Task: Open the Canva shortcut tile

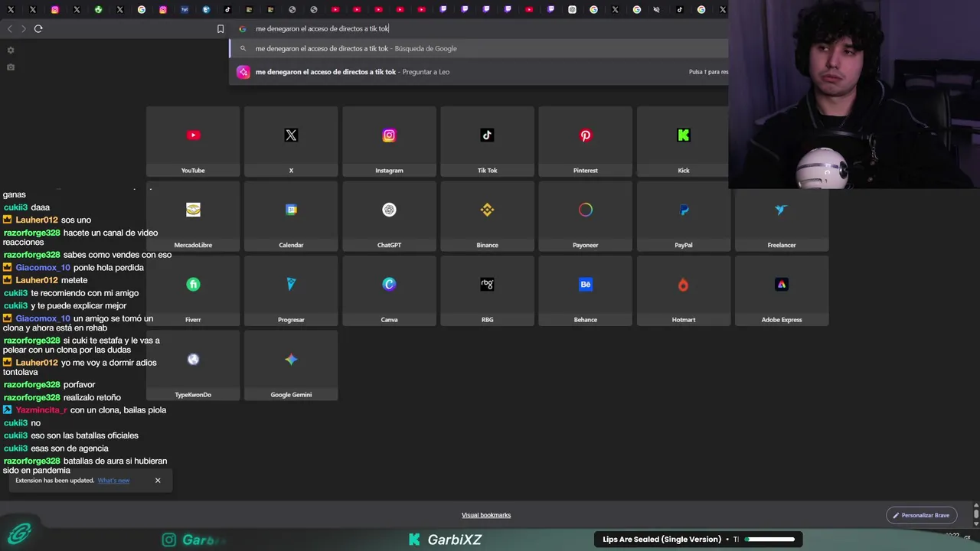Action: click(389, 291)
